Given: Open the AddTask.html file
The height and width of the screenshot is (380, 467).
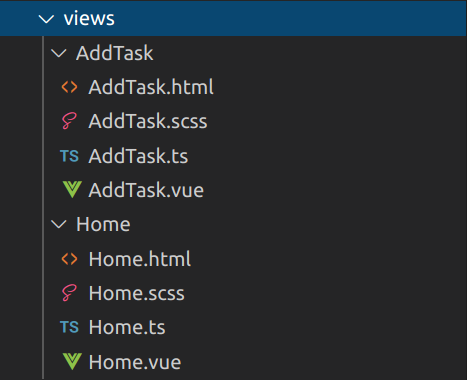Looking at the screenshot, I should click(x=151, y=87).
